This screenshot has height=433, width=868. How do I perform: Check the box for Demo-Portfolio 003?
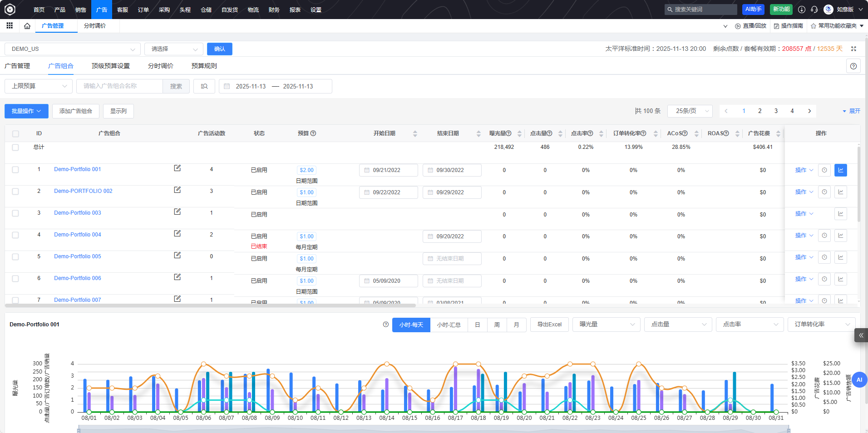tap(15, 213)
